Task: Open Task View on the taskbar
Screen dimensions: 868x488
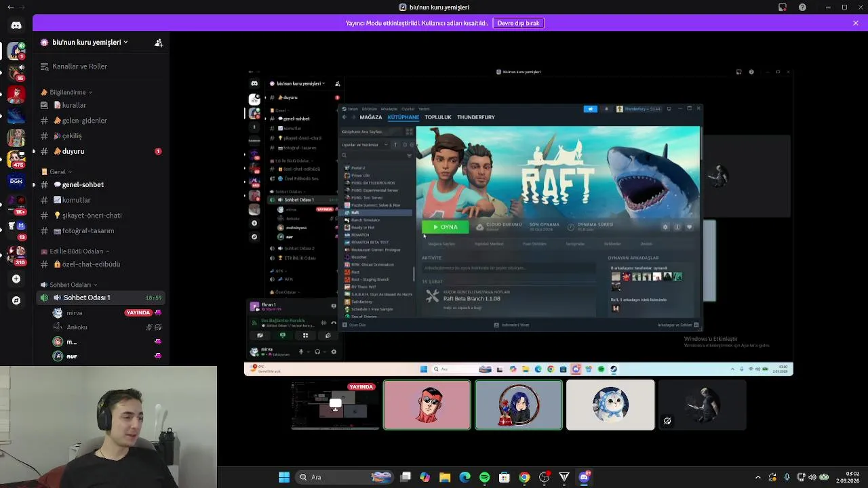Action: [x=406, y=477]
